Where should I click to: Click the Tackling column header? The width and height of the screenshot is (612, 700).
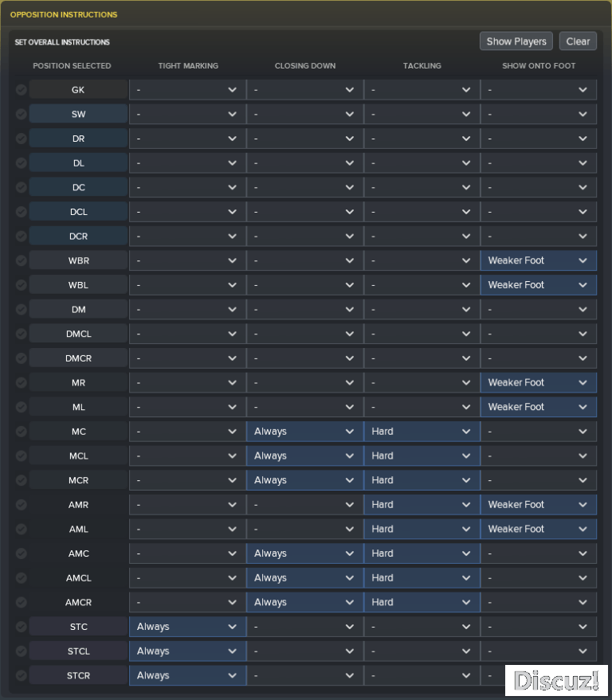point(422,65)
